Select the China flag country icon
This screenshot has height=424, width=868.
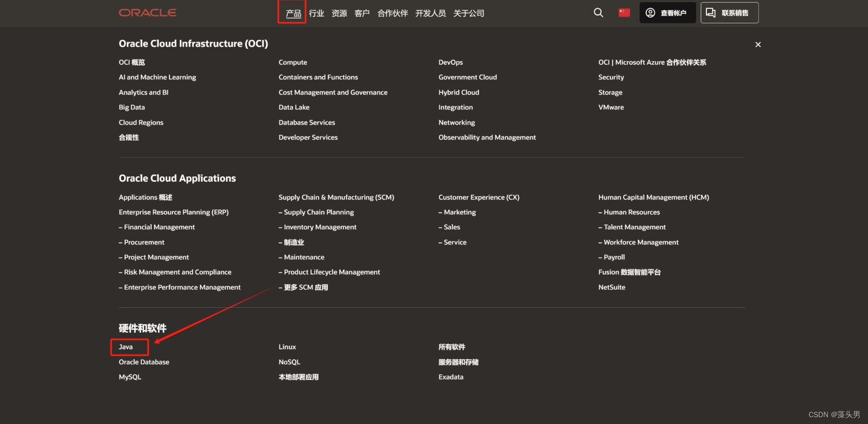click(x=624, y=12)
